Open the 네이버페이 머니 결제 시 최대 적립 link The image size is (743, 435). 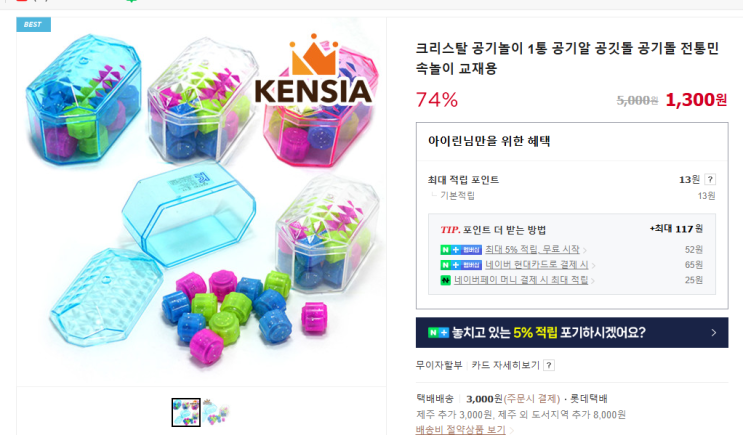click(x=521, y=280)
